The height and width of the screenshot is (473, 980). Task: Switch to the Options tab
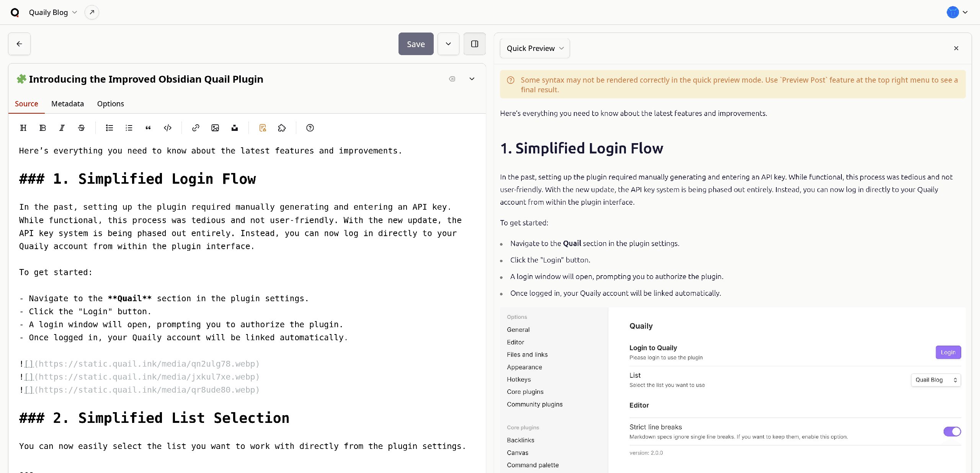pyautogui.click(x=111, y=104)
